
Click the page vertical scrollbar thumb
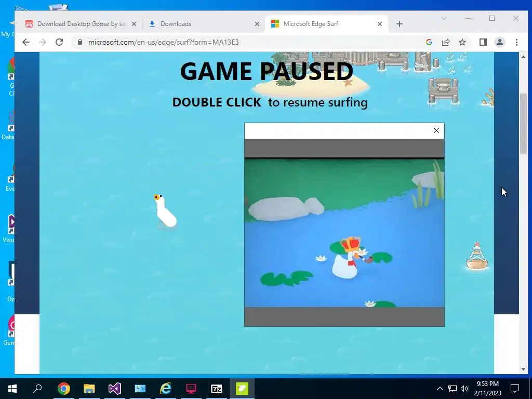click(x=523, y=123)
